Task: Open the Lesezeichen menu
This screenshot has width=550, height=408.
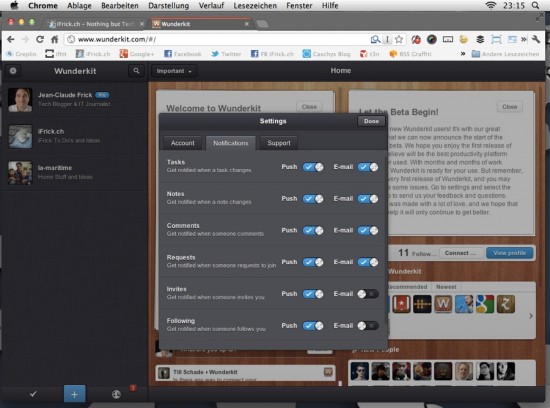Action: pyautogui.click(x=255, y=6)
